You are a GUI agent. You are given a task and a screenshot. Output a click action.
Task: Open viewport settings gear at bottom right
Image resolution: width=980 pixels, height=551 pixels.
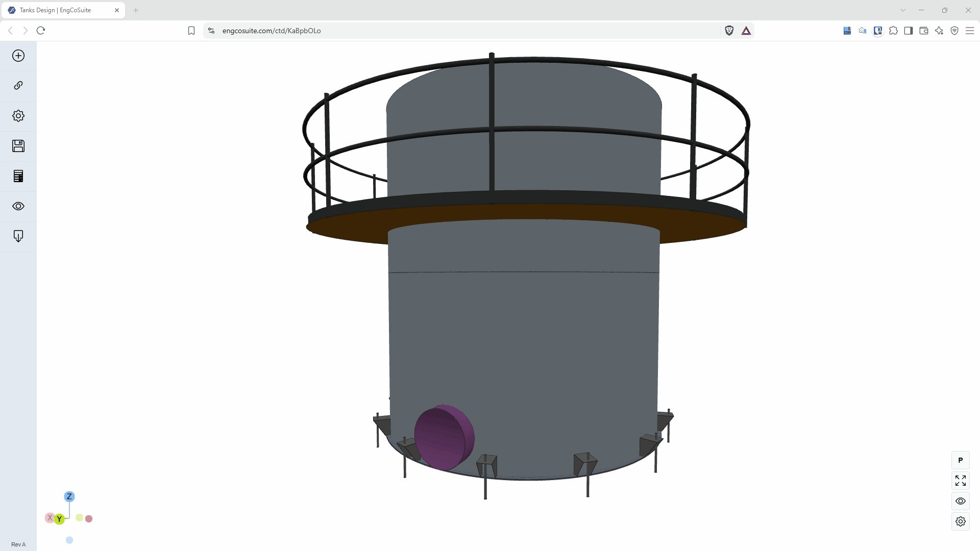(961, 521)
